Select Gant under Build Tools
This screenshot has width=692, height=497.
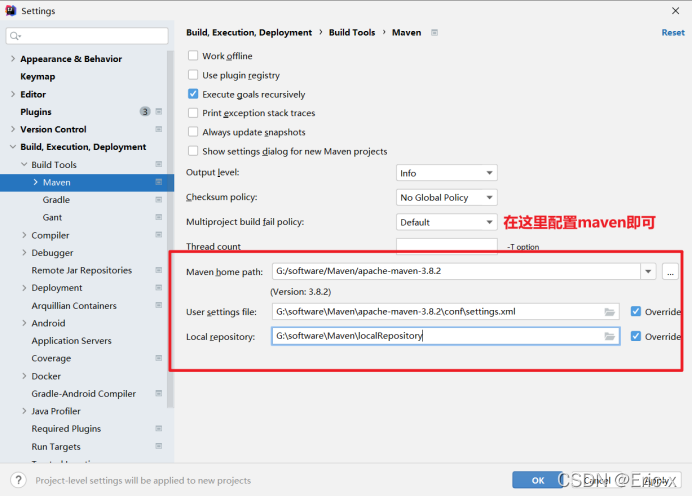[x=52, y=217]
